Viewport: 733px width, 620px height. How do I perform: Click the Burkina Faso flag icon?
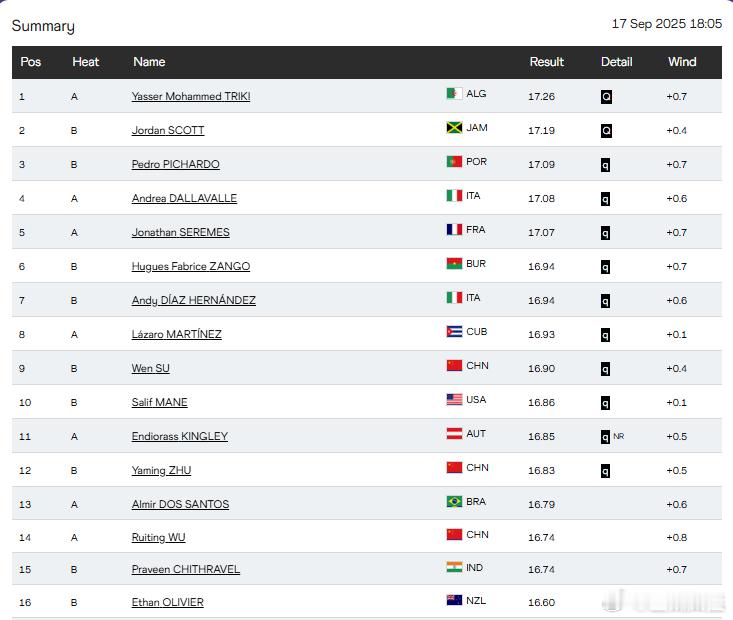[454, 264]
